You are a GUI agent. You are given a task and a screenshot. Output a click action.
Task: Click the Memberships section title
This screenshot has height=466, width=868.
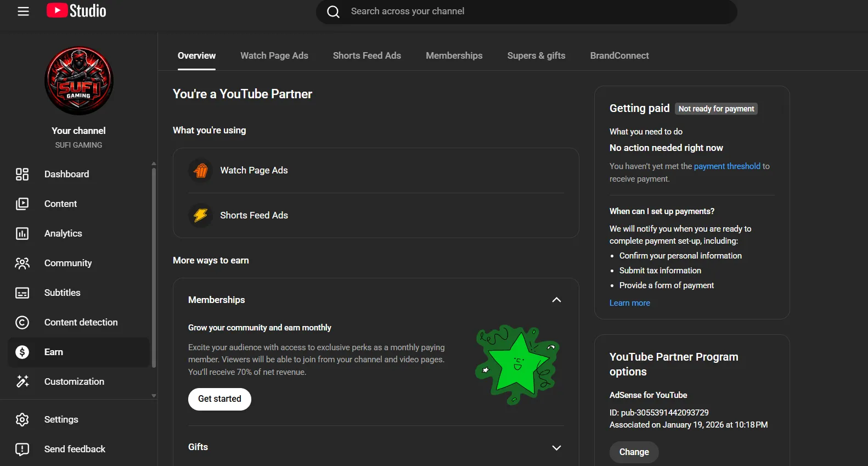coord(217,300)
